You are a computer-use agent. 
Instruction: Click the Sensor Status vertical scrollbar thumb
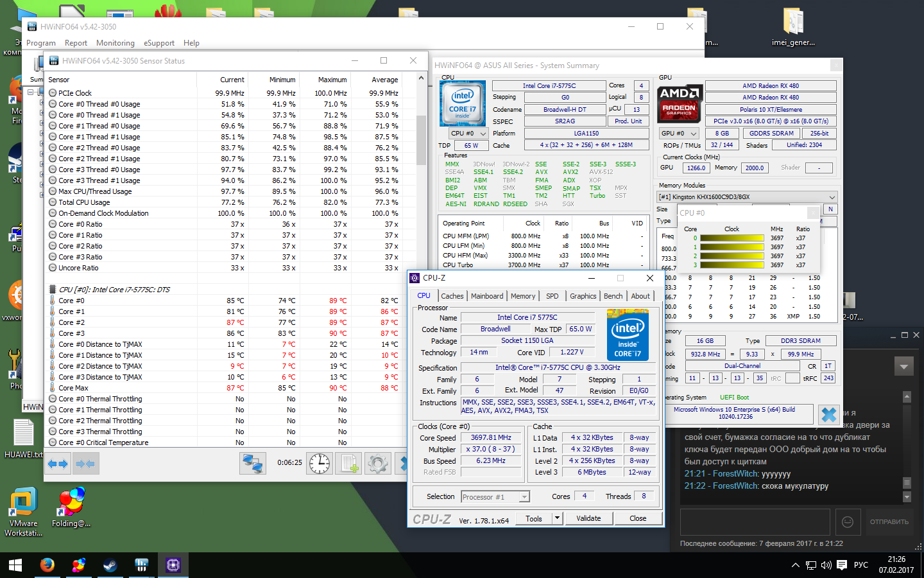click(421, 141)
